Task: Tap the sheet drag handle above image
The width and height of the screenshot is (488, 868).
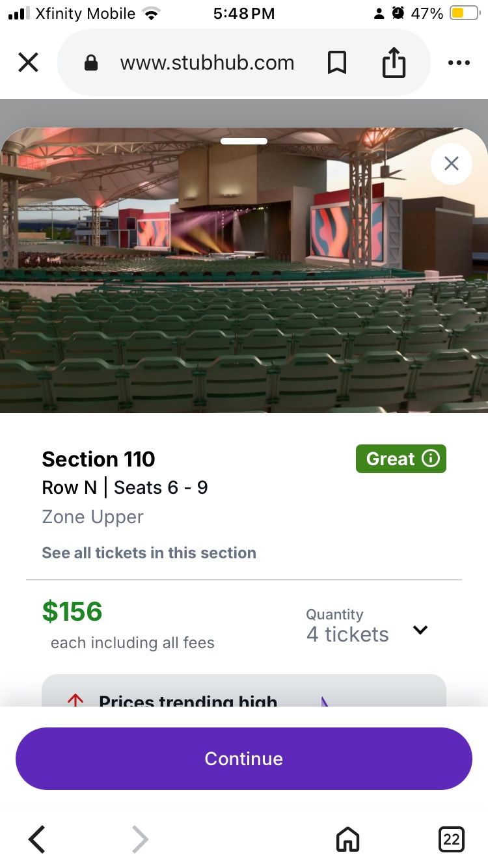Action: [244, 141]
